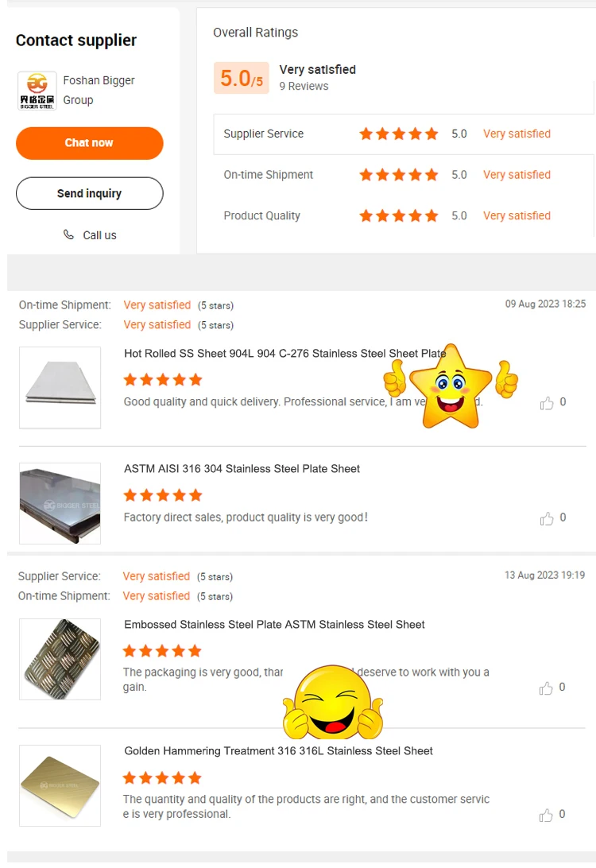Select the Supplier Service rating row
The height and width of the screenshot is (868, 596).
click(x=404, y=134)
